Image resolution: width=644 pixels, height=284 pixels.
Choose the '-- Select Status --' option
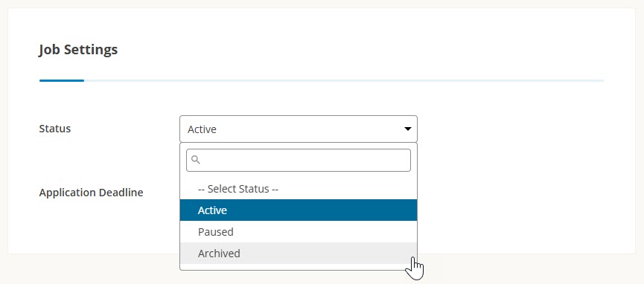click(x=299, y=189)
